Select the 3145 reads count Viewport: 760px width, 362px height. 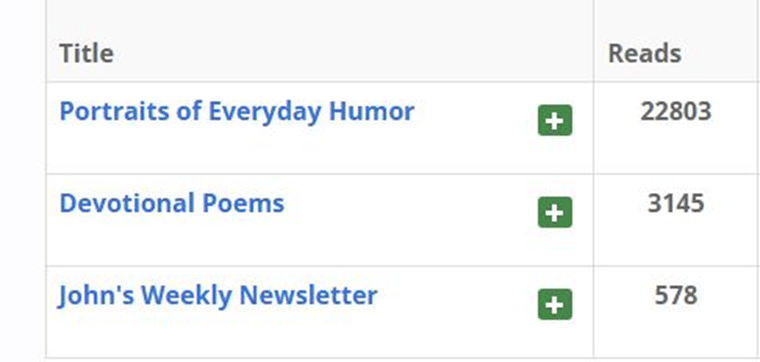coord(676,204)
